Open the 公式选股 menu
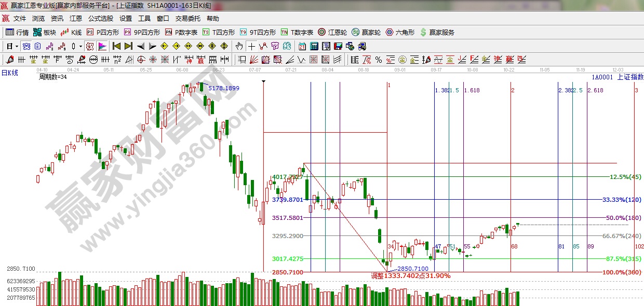 [x=100, y=19]
